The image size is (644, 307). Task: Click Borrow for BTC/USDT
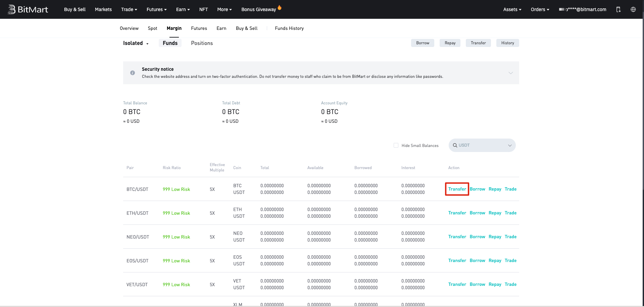478,189
